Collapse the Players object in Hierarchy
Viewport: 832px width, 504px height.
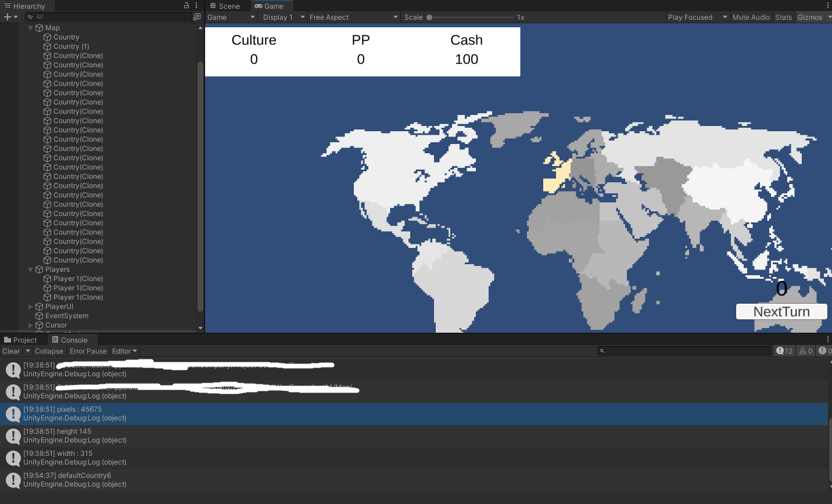31,269
